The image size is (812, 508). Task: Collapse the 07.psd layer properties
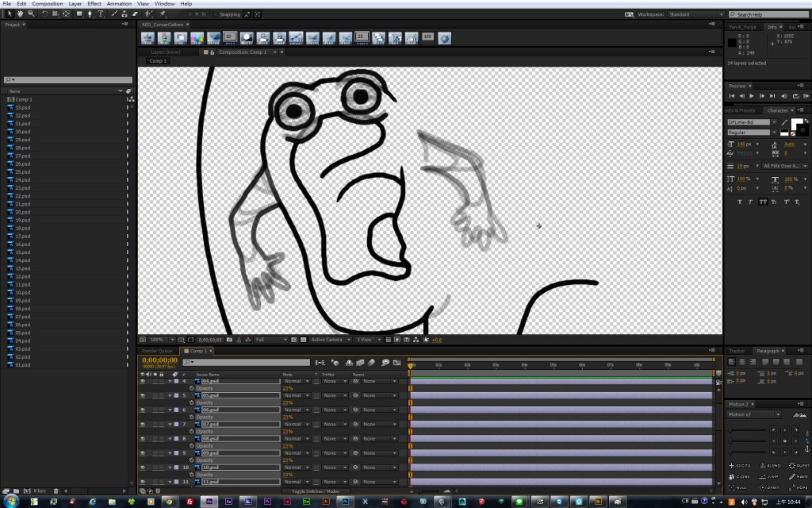pos(170,424)
